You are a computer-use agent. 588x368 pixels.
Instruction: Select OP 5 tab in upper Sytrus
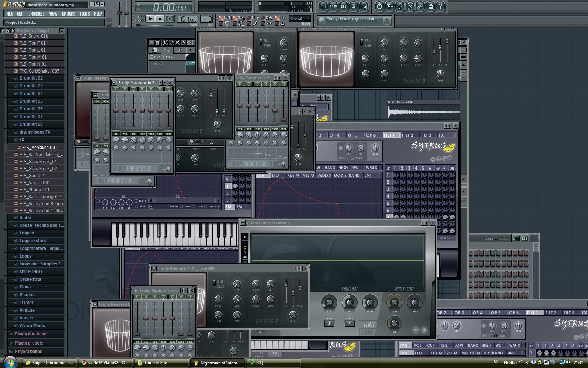pyautogui.click(x=352, y=135)
